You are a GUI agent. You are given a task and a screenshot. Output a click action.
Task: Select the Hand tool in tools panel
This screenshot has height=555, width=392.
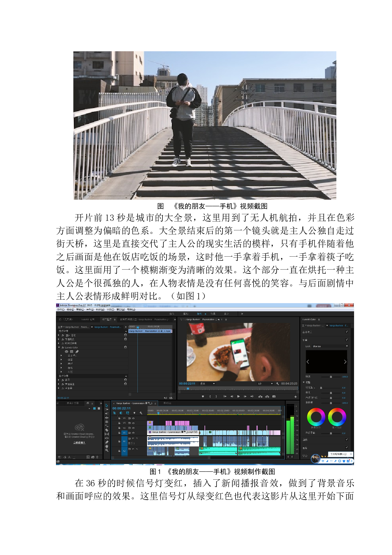pyautogui.click(x=107, y=446)
